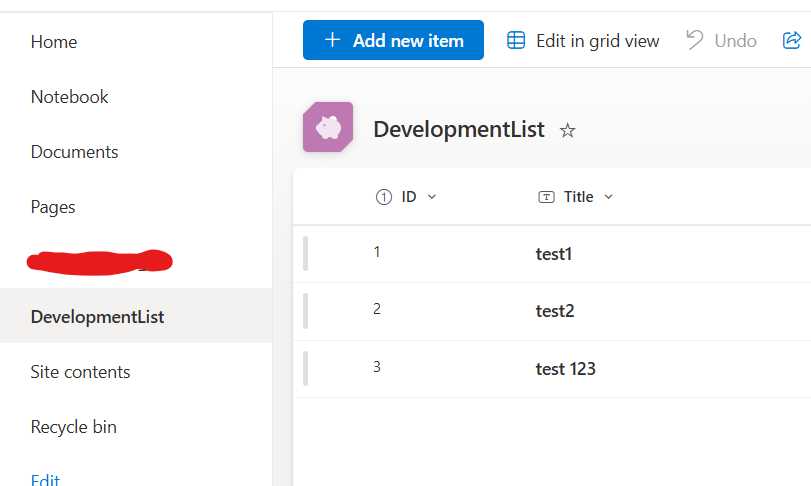
Task: Click the Undo arrow icon
Action: pyautogui.click(x=695, y=40)
